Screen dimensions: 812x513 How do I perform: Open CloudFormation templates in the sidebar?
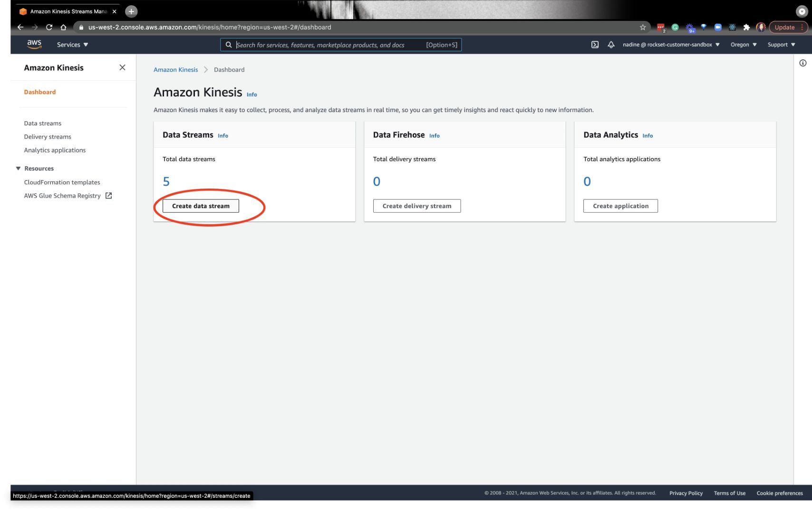pos(62,182)
